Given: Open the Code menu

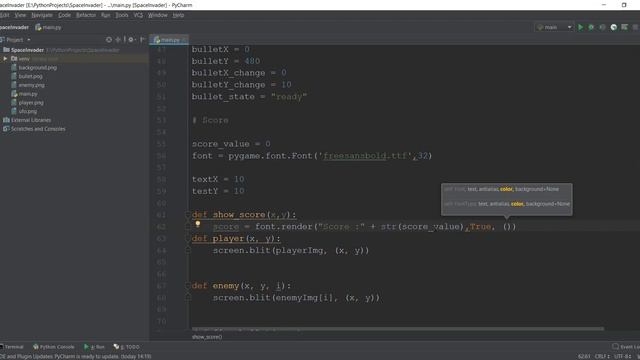Looking at the screenshot, I should pyautogui.click(x=64, y=15).
